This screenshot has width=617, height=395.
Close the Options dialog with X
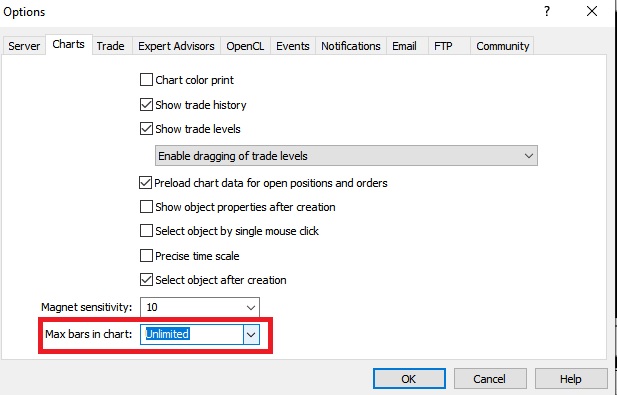point(592,11)
